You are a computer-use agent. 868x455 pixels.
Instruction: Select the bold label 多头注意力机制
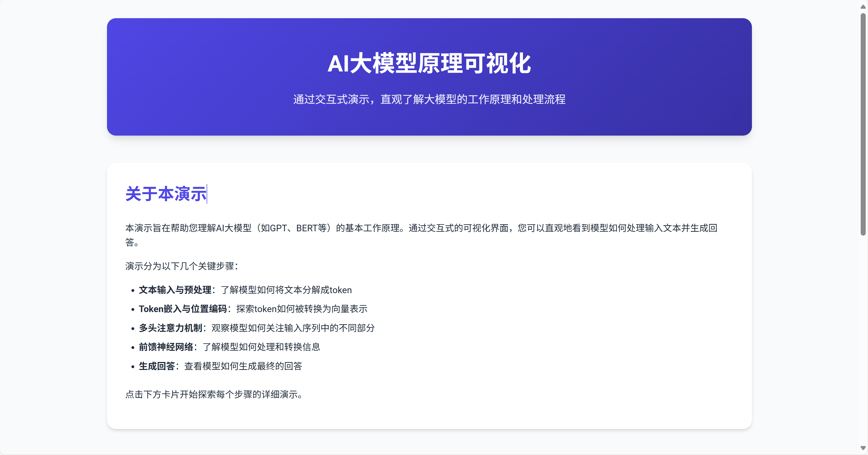(x=171, y=328)
